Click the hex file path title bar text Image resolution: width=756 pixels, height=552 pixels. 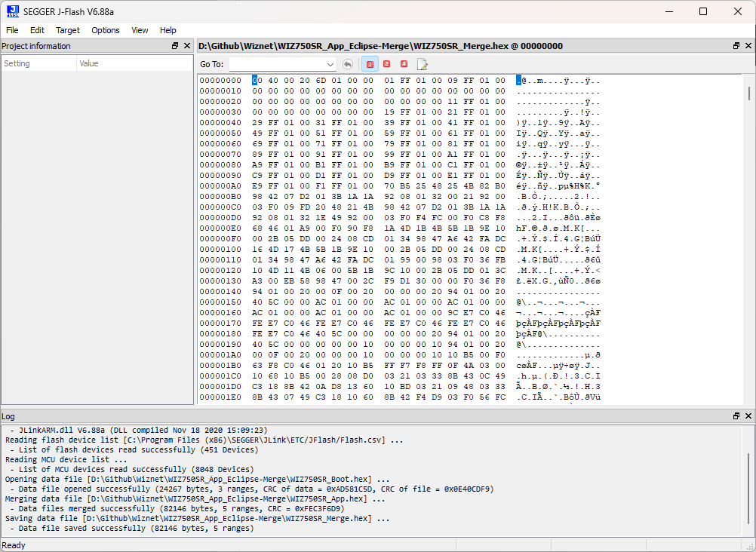tap(380, 46)
